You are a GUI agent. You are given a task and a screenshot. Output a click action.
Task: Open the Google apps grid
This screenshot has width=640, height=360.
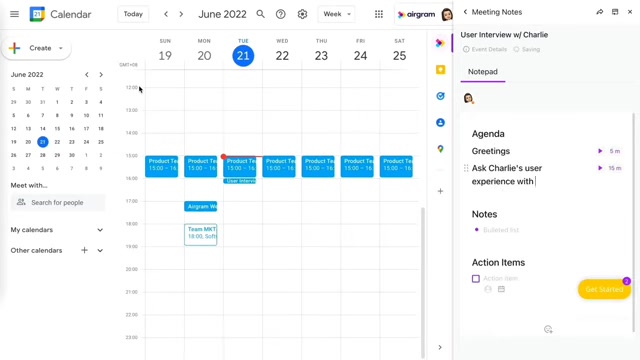[379, 14]
